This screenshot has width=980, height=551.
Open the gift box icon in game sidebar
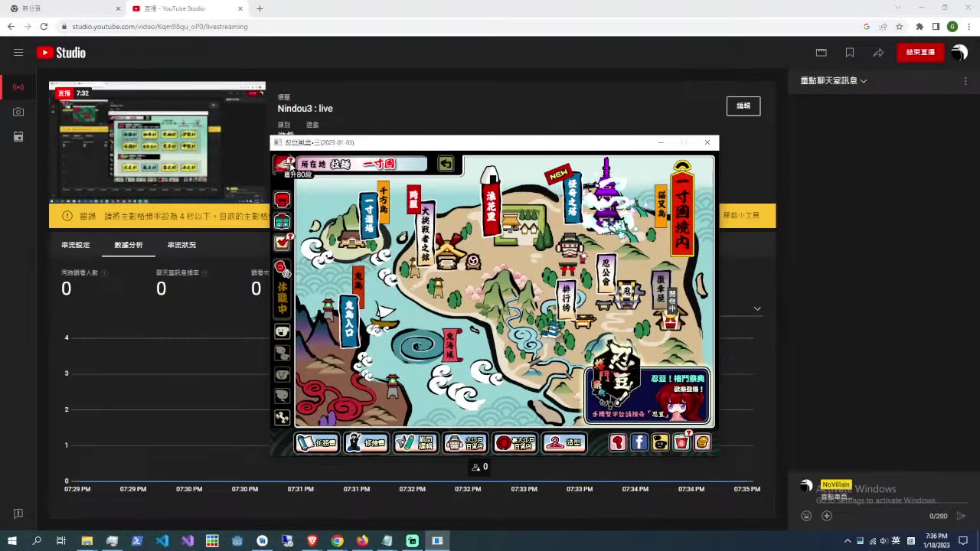pos(283,221)
